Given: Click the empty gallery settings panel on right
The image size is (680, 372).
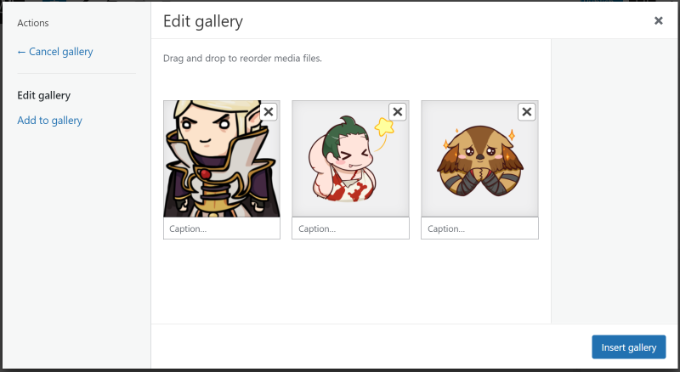Looking at the screenshot, I should [615, 181].
